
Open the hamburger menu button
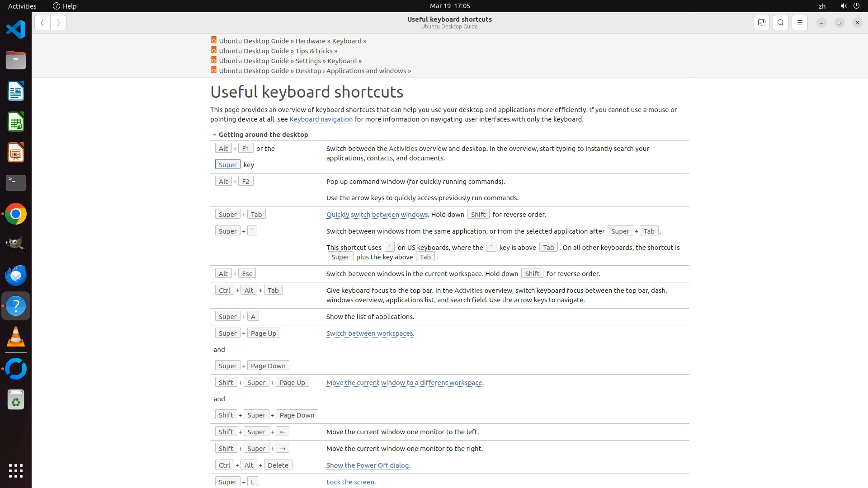[799, 23]
